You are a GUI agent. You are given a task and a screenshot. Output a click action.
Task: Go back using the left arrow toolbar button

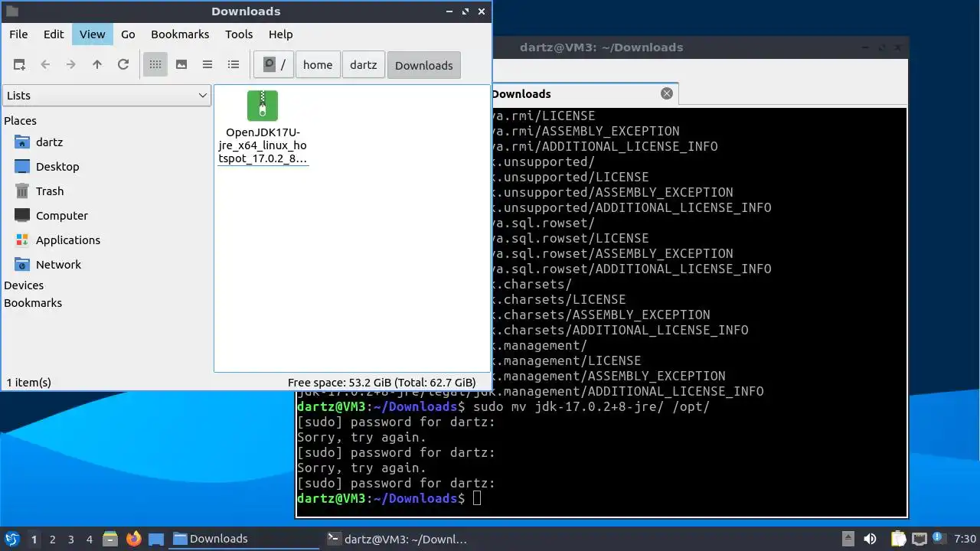(45, 65)
